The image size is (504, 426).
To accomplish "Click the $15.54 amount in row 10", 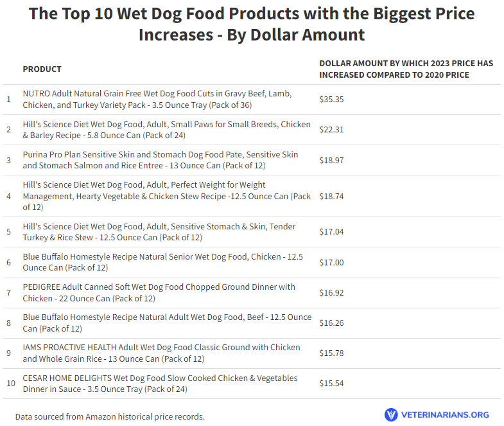I will coord(331,384).
